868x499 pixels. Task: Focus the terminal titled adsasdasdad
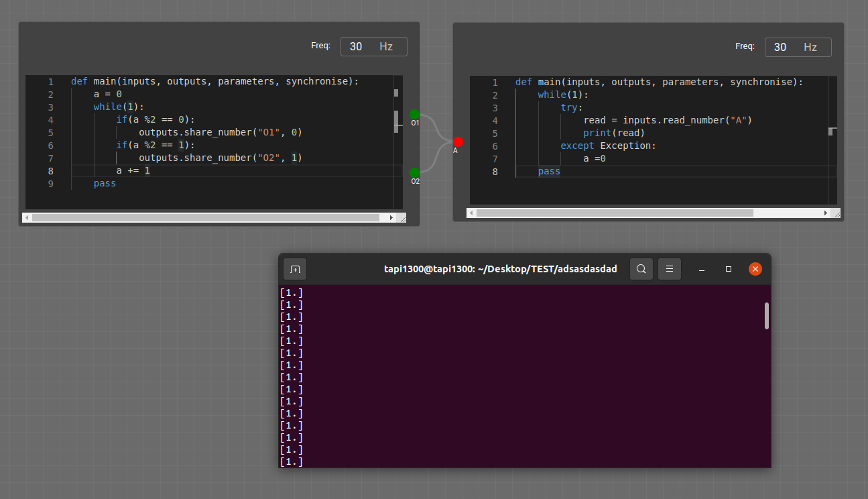point(501,268)
